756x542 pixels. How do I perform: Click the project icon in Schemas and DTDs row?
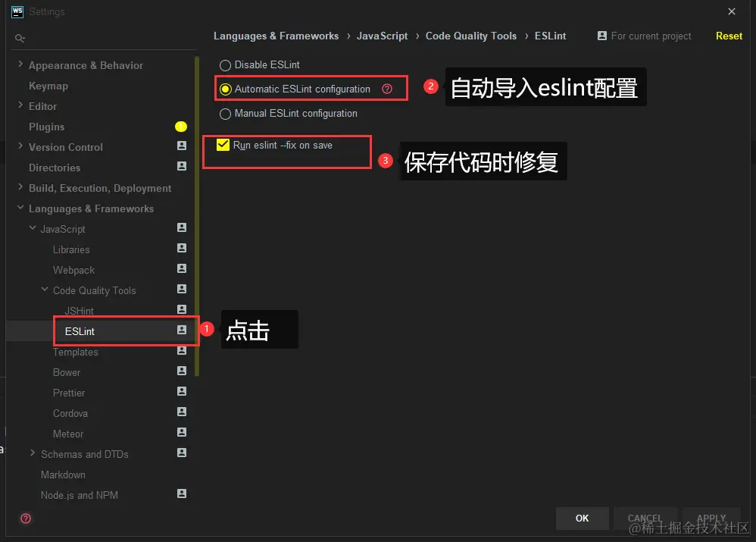[x=182, y=453]
